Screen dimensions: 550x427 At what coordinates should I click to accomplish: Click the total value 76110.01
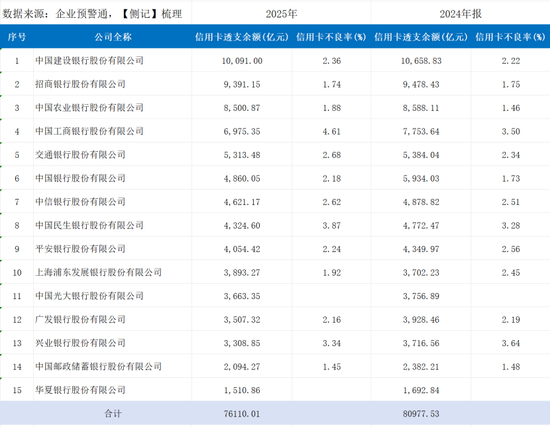point(242,414)
